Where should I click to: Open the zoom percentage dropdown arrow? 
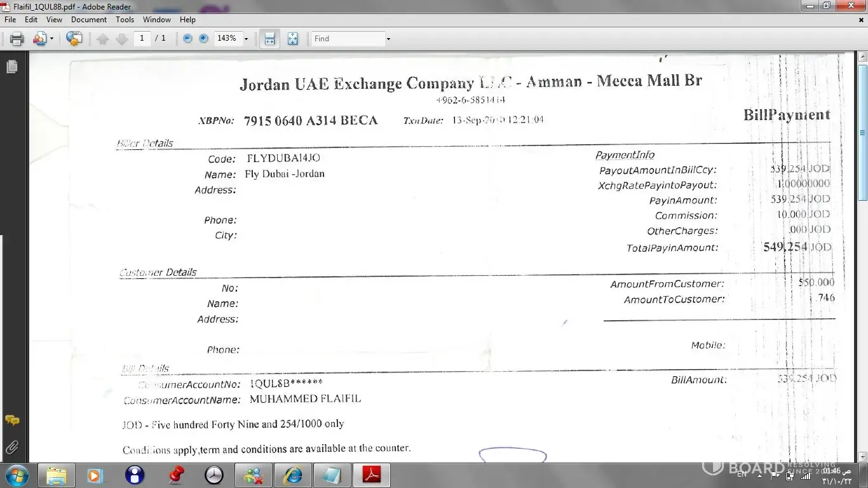click(x=246, y=39)
